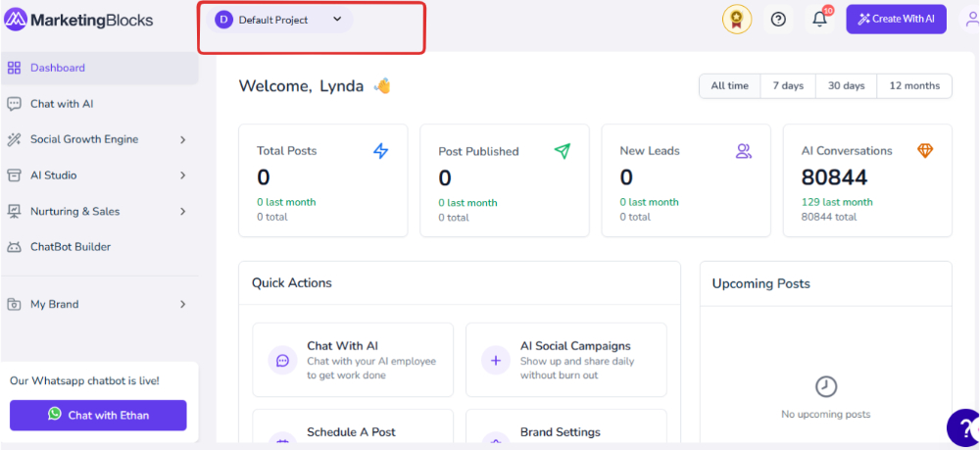Click the Social Growth Engine wand icon
The width and height of the screenshot is (980, 450).
point(14,140)
